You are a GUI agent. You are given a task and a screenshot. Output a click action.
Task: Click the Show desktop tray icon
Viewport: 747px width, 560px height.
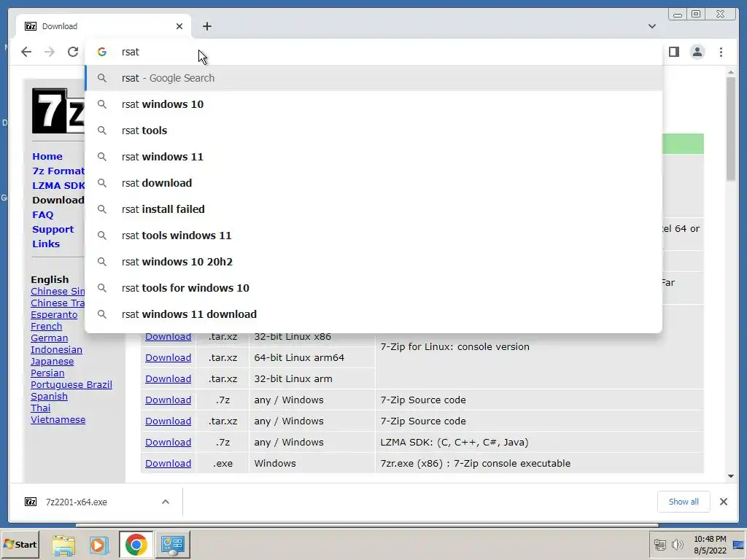tap(739, 545)
